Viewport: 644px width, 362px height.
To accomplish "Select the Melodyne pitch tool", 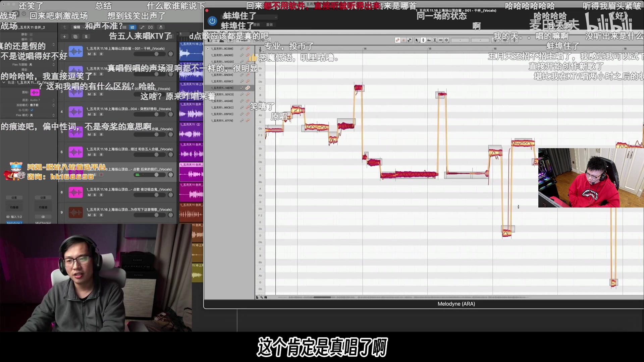I will pyautogui.click(x=423, y=40).
